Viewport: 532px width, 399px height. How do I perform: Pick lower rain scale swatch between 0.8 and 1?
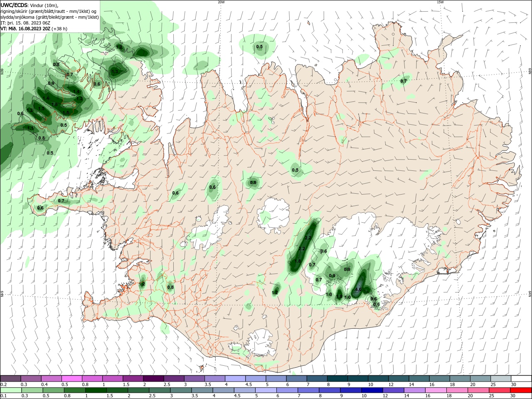[x=75, y=390]
